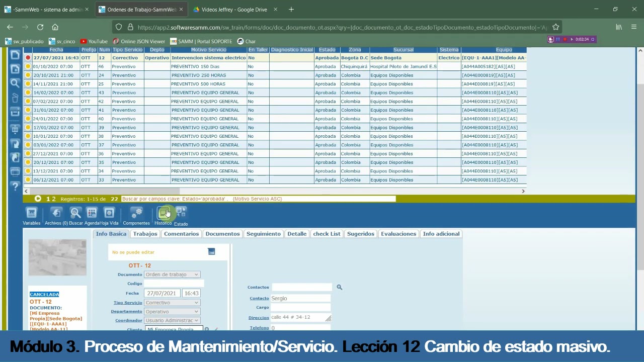644x362 pixels.
Task: Click the magnifier search icon in left sidebar
Action: pos(15,83)
